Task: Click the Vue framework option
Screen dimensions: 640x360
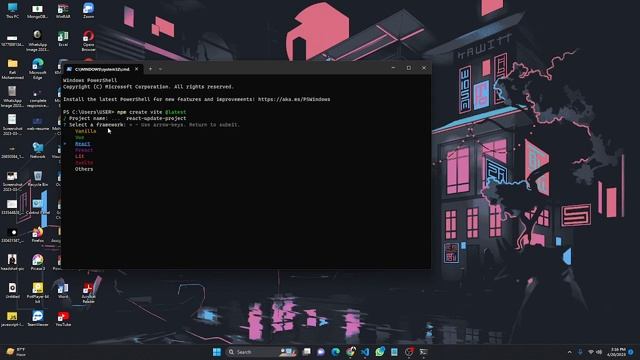Action: [80, 138]
